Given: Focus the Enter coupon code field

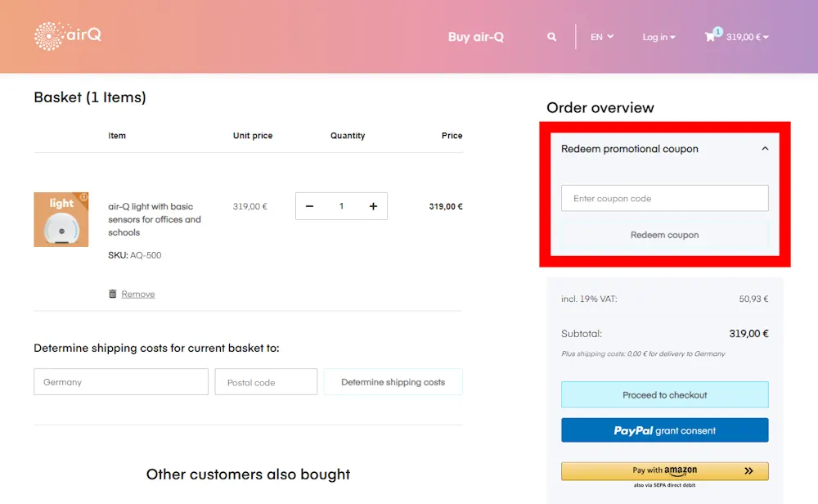Looking at the screenshot, I should click(664, 198).
